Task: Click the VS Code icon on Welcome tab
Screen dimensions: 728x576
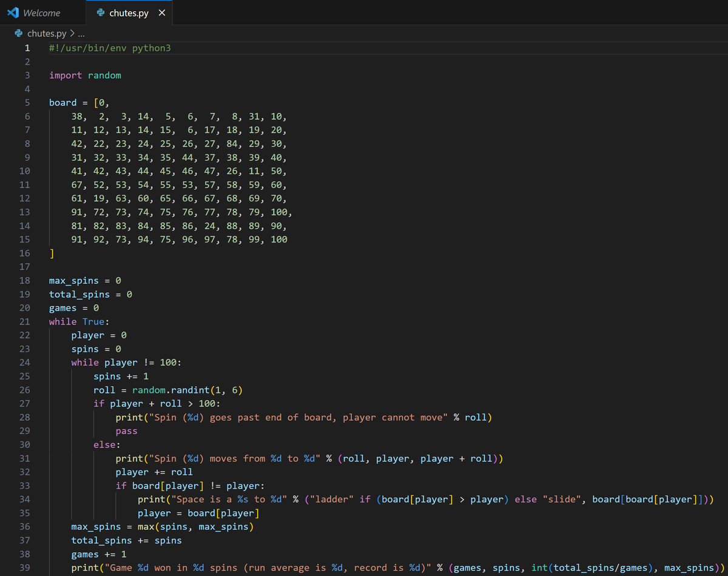Action: tap(13, 13)
